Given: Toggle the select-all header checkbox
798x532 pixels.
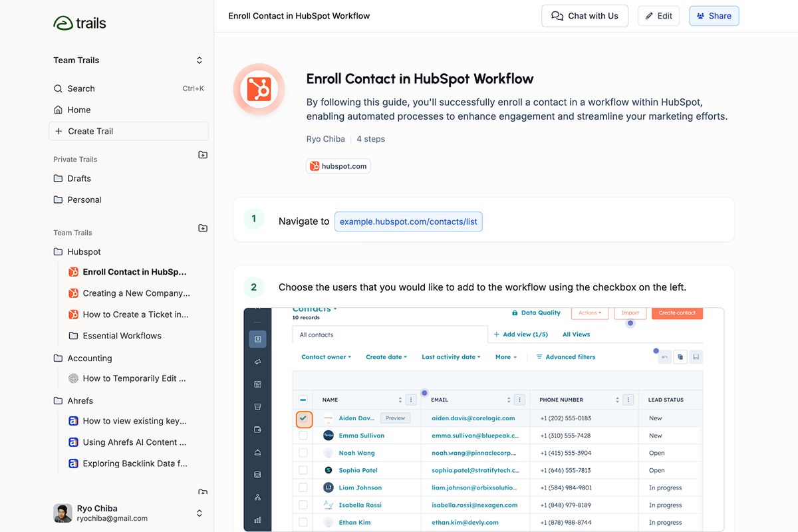Looking at the screenshot, I should tap(303, 400).
